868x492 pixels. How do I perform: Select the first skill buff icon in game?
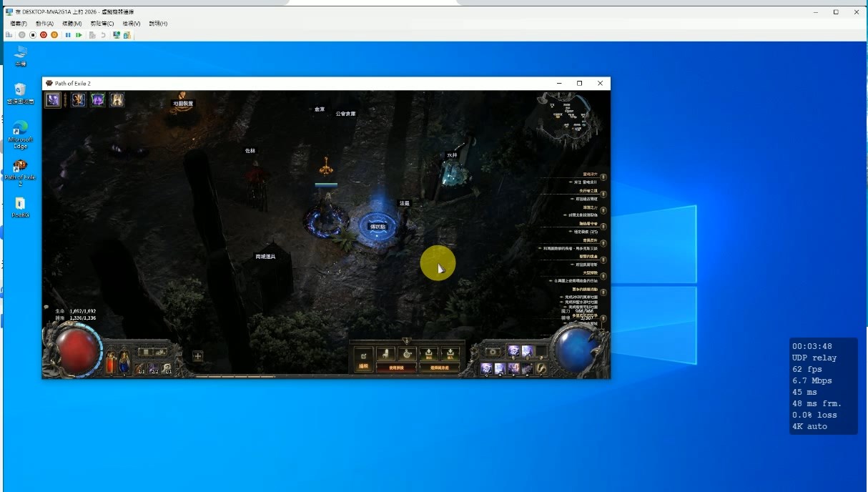(53, 99)
